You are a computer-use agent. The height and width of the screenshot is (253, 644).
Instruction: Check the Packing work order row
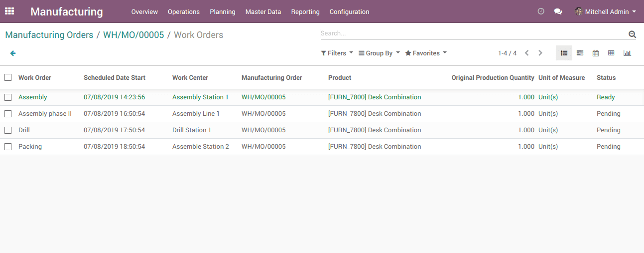point(8,147)
